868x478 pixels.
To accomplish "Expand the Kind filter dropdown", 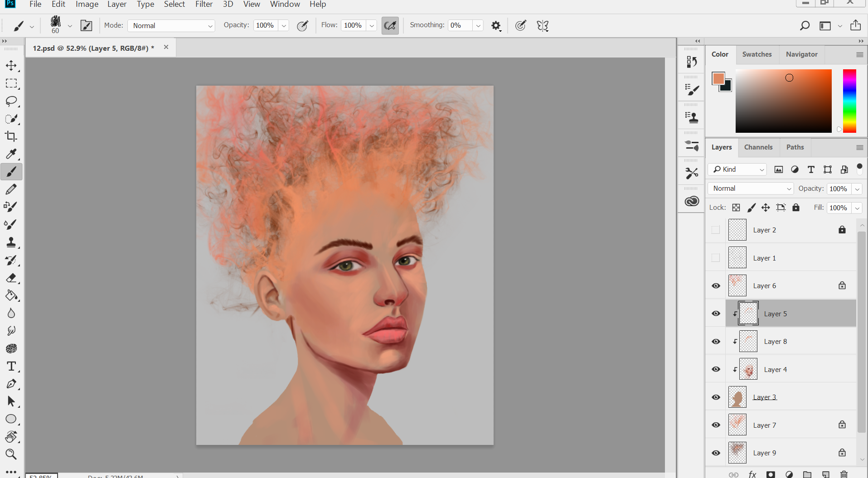I will pyautogui.click(x=737, y=169).
